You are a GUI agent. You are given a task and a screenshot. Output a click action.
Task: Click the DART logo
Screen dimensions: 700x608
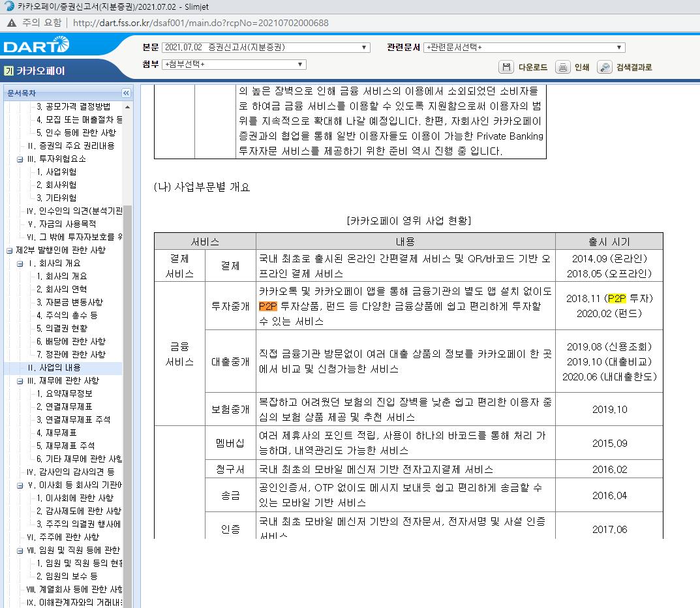click(36, 45)
